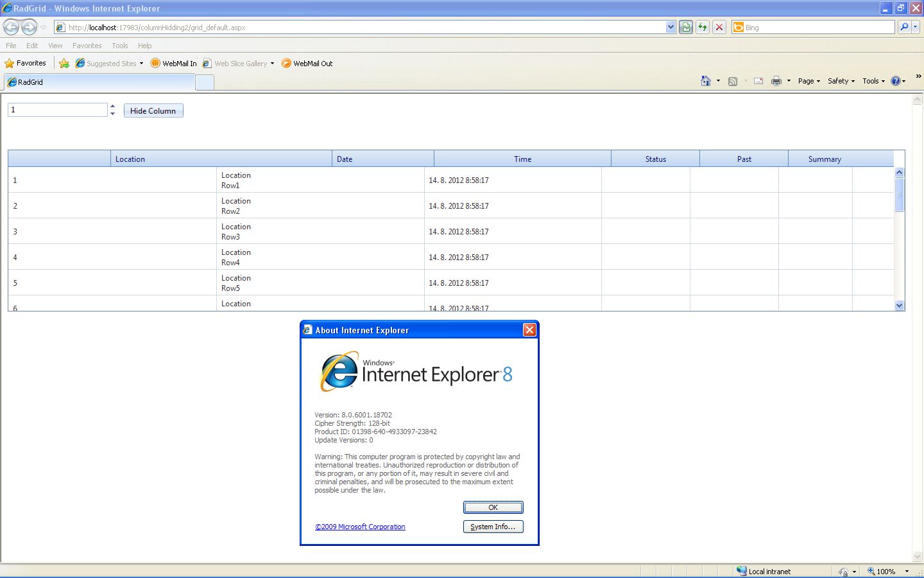Screen dimensions: 924x578
Task: Print the page with printer icon
Action: pos(776,81)
